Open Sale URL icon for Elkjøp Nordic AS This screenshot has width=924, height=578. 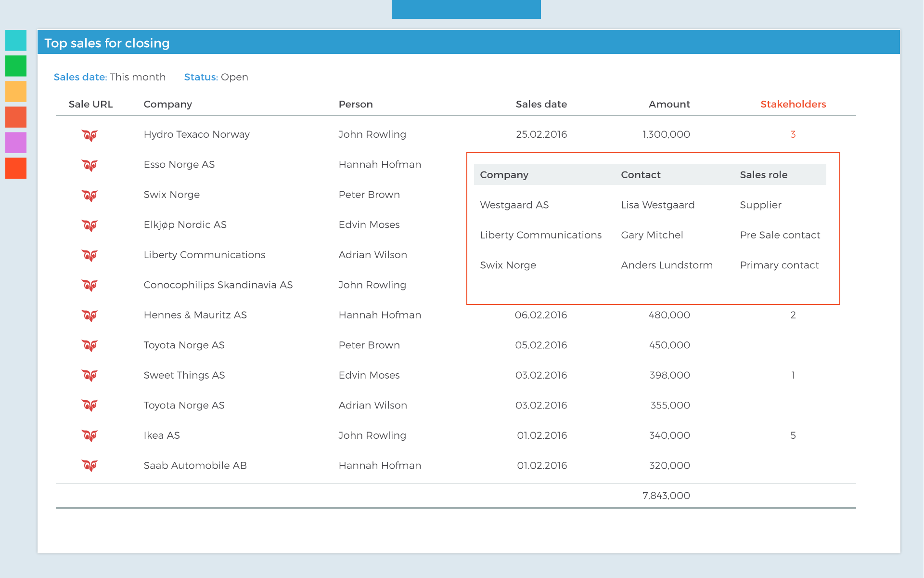coord(90,225)
